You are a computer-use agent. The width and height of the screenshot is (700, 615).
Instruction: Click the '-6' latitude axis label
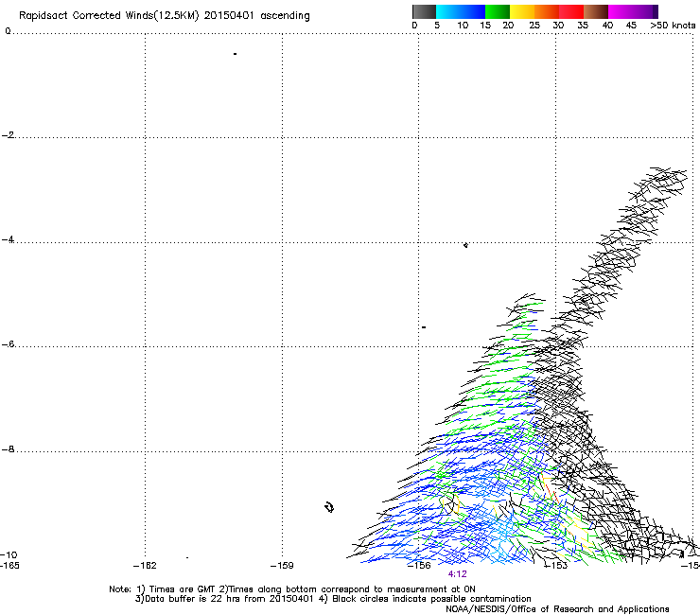pos(8,344)
